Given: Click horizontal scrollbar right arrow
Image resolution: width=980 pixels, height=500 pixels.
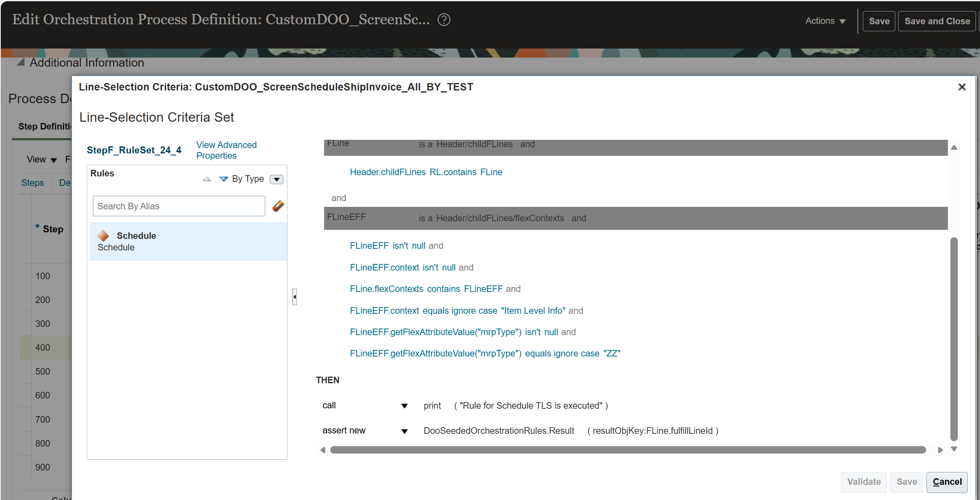Looking at the screenshot, I should tap(940, 450).
